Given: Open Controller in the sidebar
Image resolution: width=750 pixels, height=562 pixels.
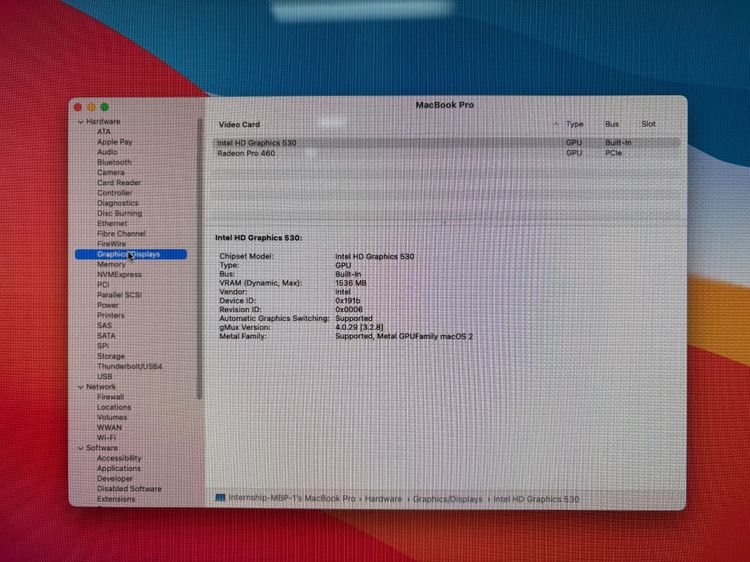Looking at the screenshot, I should [x=115, y=193].
